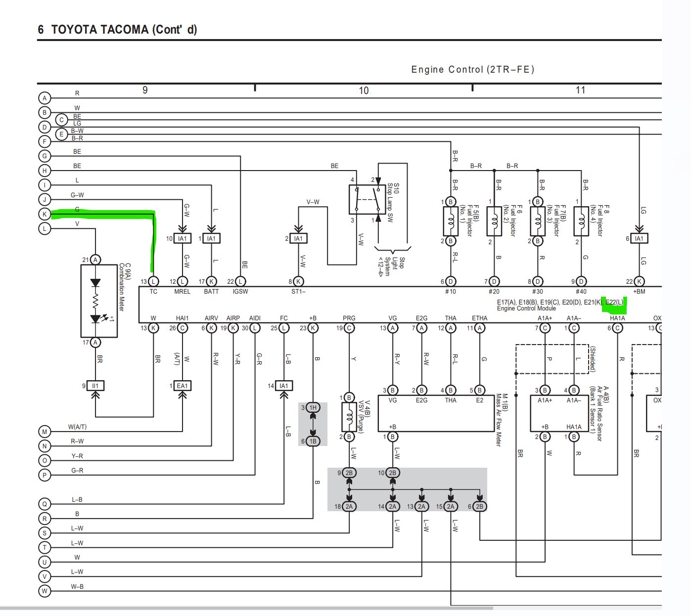The width and height of the screenshot is (691, 616).
Task: Click section number 9 on the top ruler
Action: [x=145, y=90]
